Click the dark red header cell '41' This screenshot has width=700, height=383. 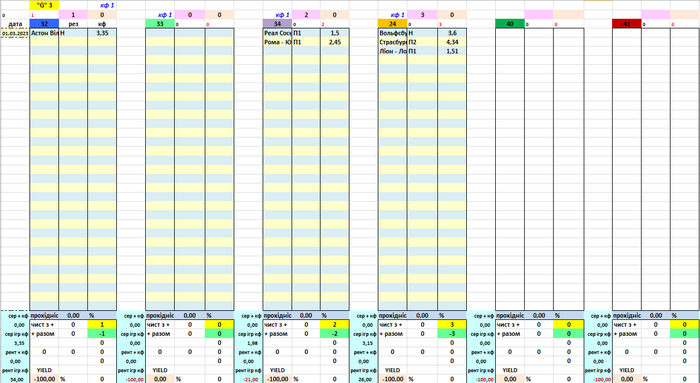627,24
